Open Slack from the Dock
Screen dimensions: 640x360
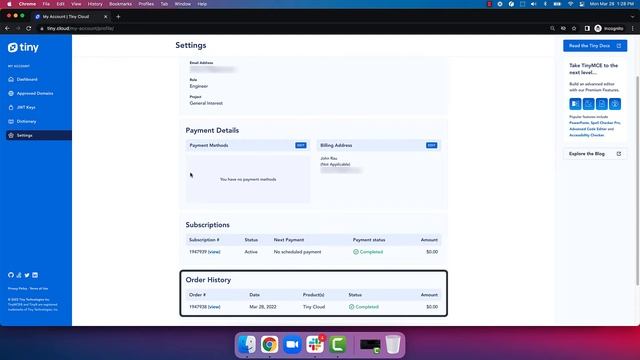(315, 345)
